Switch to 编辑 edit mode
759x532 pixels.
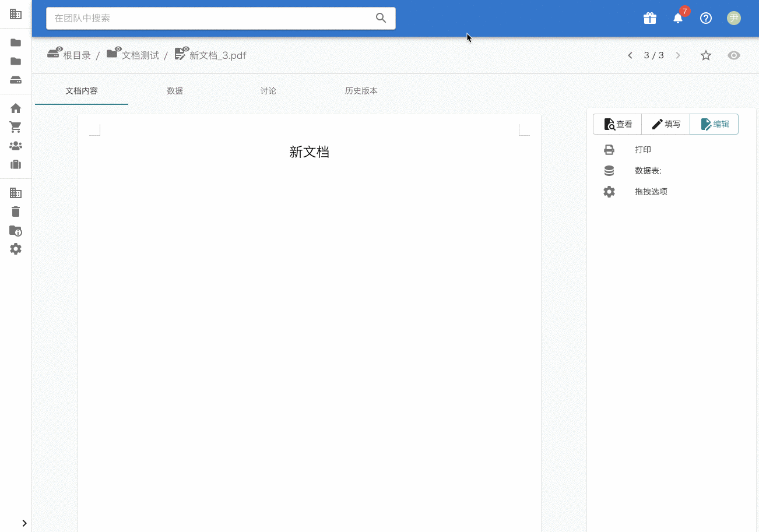pos(714,124)
